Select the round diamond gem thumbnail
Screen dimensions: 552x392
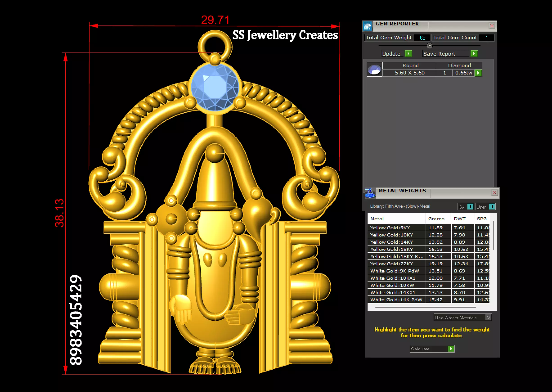[375, 70]
